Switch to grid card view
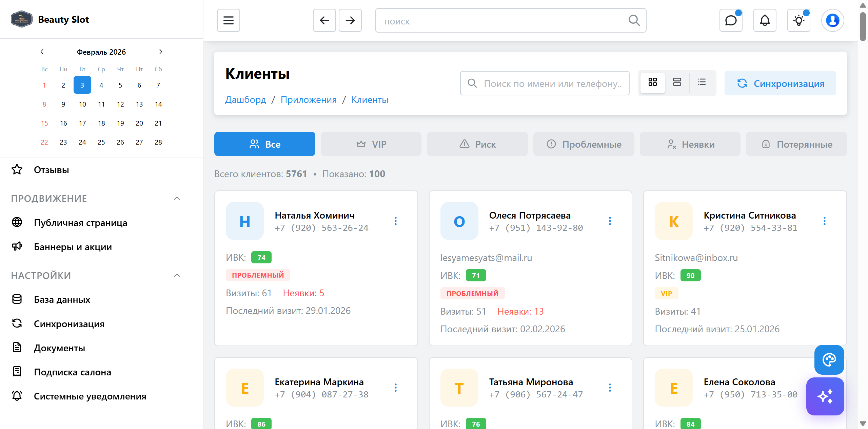This screenshot has width=868, height=429. (652, 82)
